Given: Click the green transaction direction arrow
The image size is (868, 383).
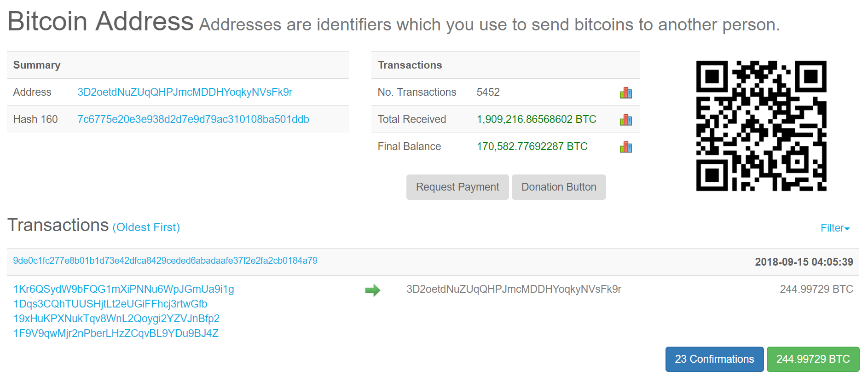Looking at the screenshot, I should [373, 290].
